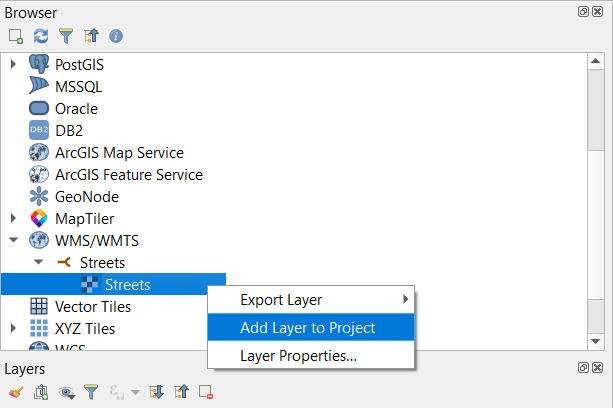Expand the XYZ Tiles node
The image size is (613, 408).
[14, 328]
